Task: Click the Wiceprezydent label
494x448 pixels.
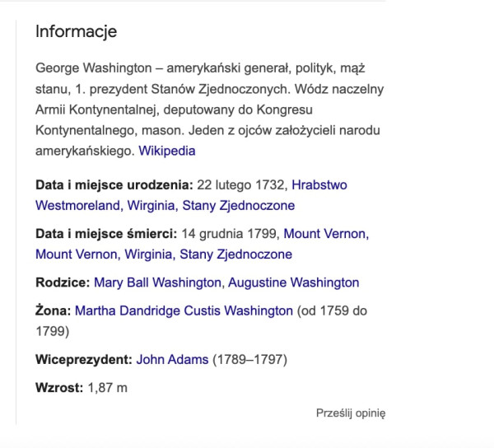Action: tap(84, 360)
